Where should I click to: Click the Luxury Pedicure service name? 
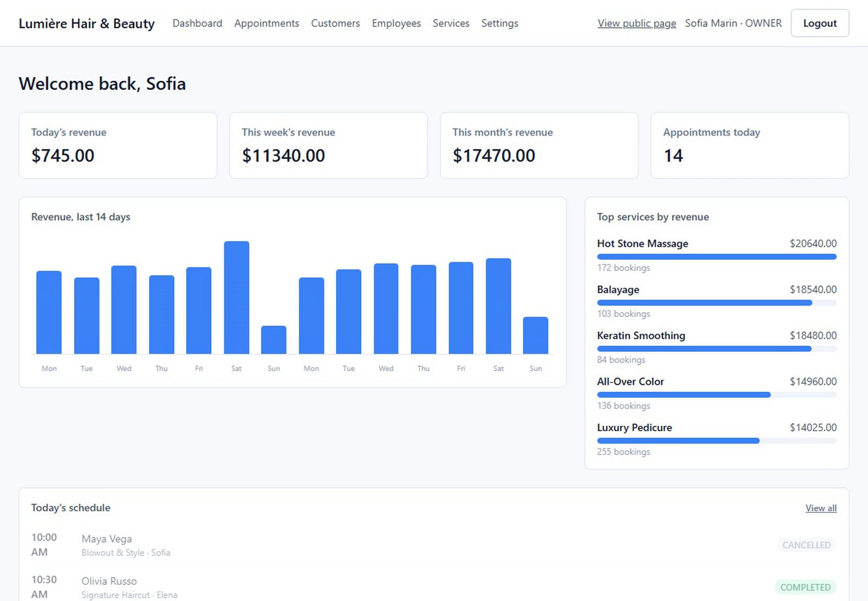pos(634,428)
